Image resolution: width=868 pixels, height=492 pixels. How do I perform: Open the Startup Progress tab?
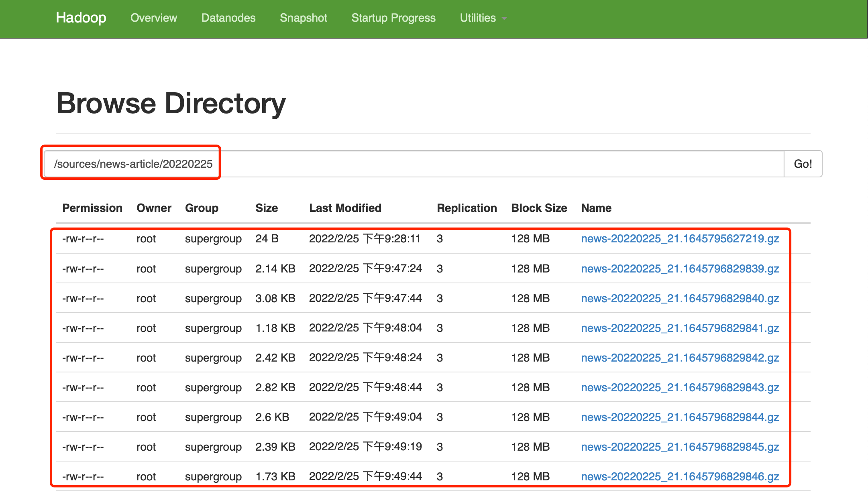point(393,18)
